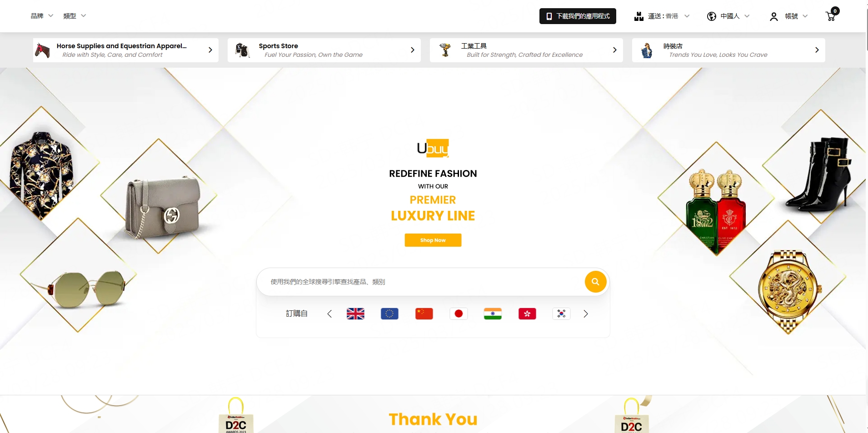The height and width of the screenshot is (433, 868).
Task: Choose the Hong Kong flag
Action: (527, 314)
